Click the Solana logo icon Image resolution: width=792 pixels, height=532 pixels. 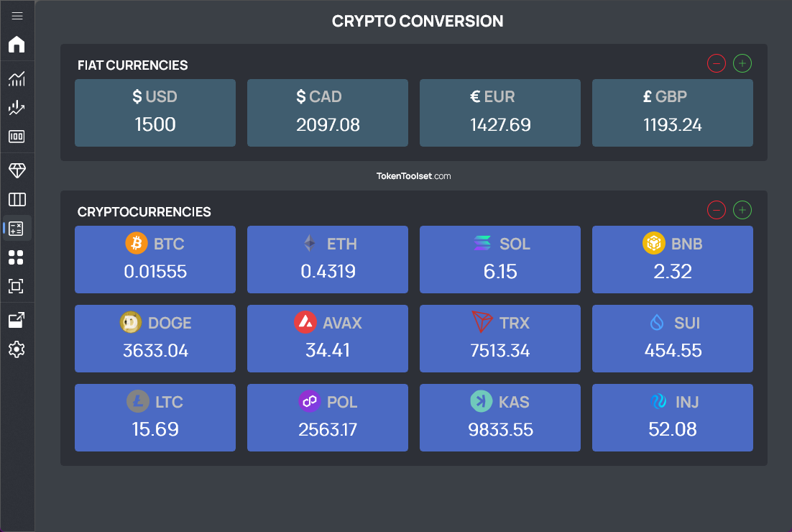coord(482,244)
